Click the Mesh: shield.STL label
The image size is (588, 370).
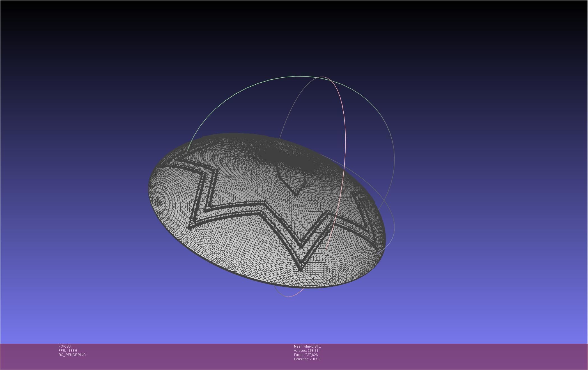(x=307, y=346)
